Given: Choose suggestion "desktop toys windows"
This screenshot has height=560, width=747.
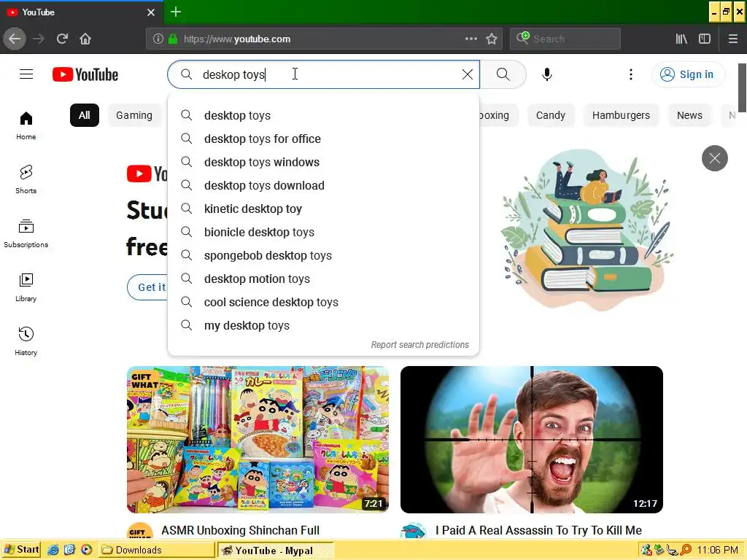Looking at the screenshot, I should [x=323, y=162].
